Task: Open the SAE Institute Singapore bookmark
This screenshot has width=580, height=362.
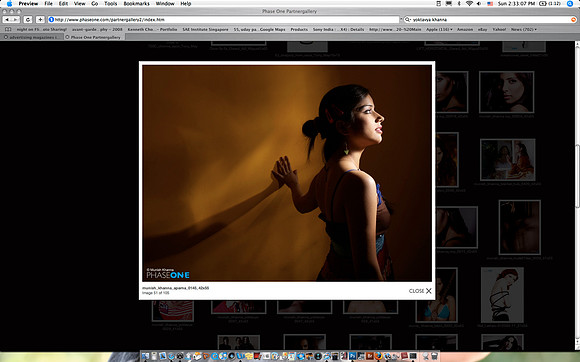Action: [x=205, y=29]
